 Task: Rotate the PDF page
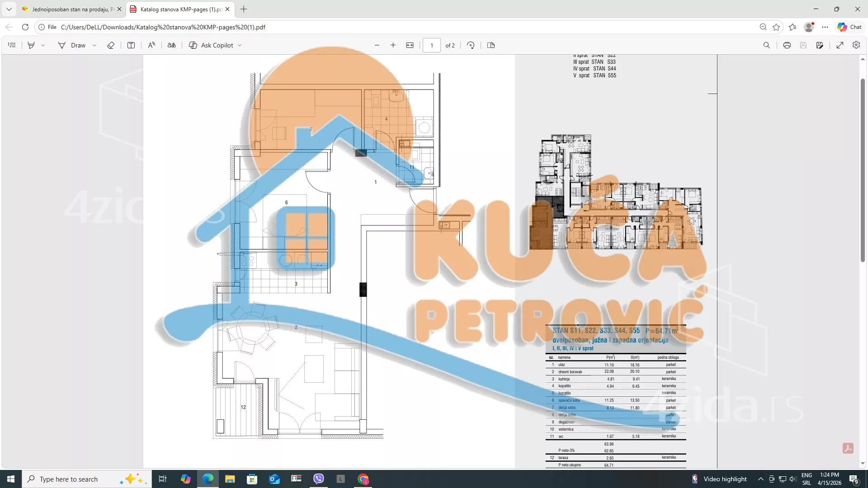coord(471,45)
